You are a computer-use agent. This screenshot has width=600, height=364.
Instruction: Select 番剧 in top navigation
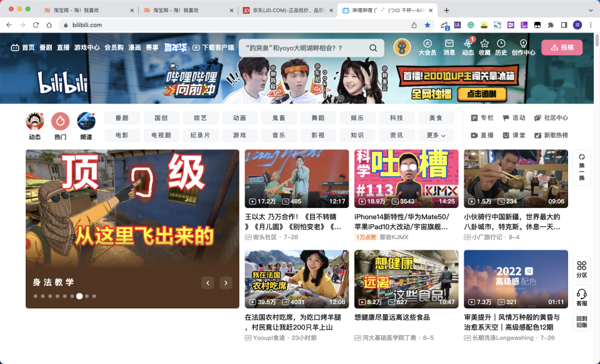click(46, 47)
